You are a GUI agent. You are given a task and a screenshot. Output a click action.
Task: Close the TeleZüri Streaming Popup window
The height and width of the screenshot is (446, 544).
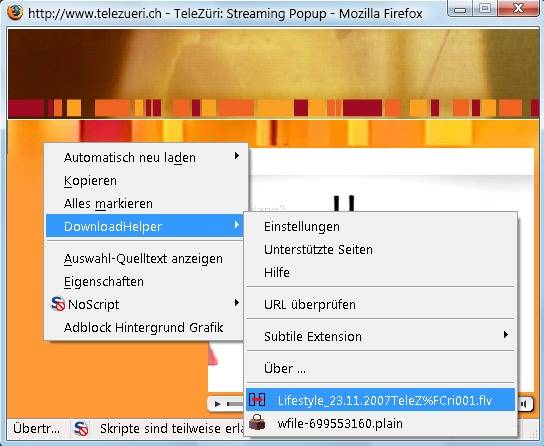tap(519, 8)
